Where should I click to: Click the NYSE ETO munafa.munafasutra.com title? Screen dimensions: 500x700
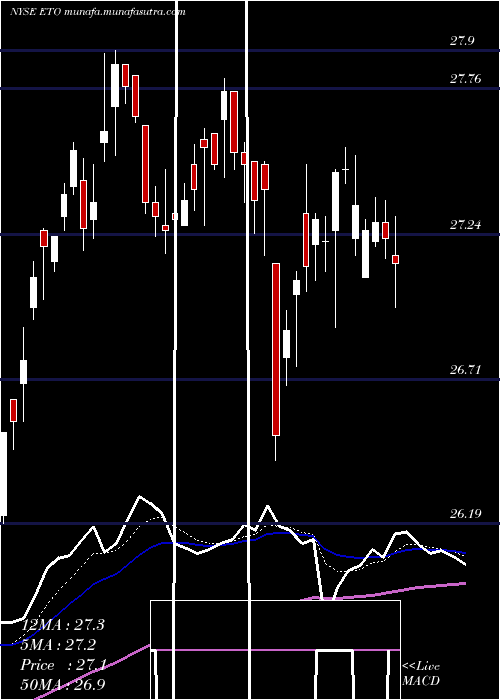pos(97,12)
